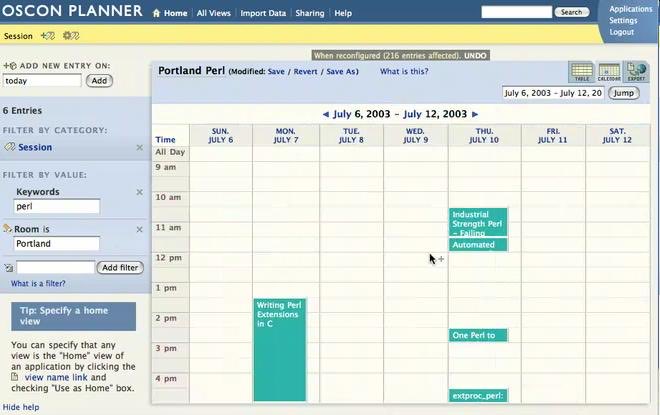Viewport: 660px width, 415px height.
Task: Click the Keywords field containing perl
Action: click(57, 206)
